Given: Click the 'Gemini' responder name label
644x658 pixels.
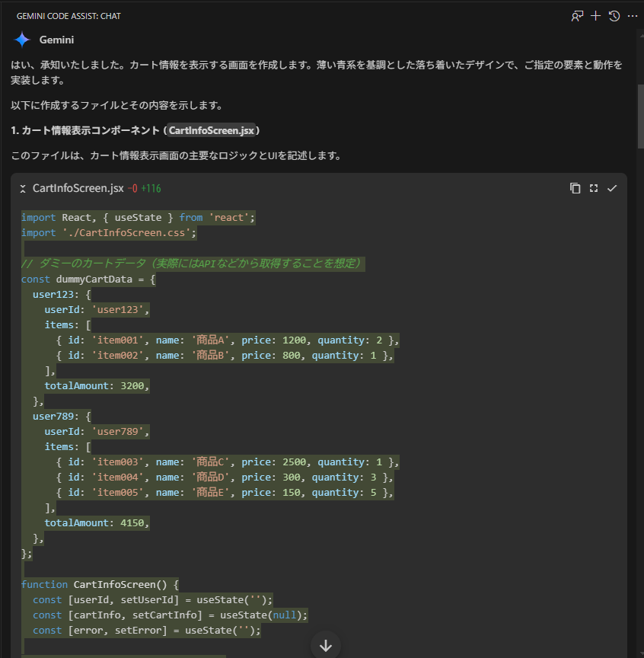Looking at the screenshot, I should (x=56, y=40).
